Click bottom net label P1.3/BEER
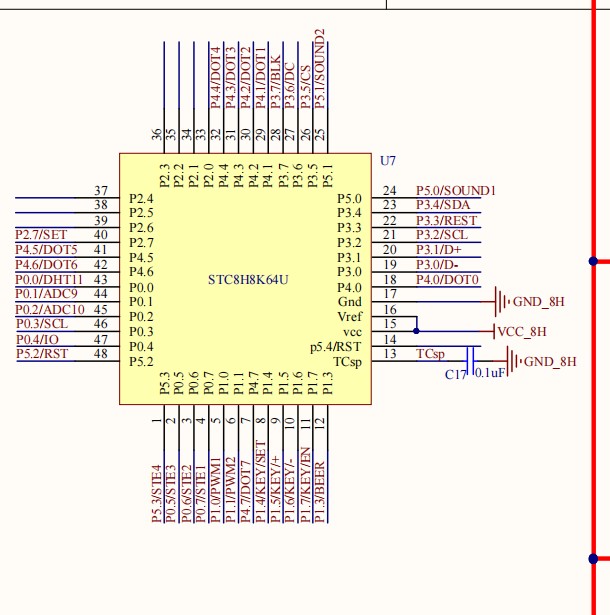The image size is (610, 615). [x=320, y=492]
